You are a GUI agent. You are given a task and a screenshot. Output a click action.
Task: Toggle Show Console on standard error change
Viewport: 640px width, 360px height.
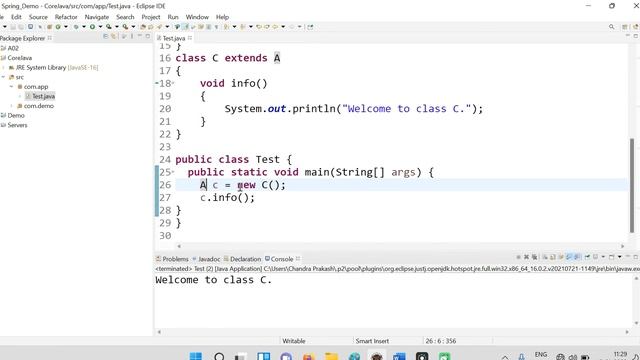[576, 257]
